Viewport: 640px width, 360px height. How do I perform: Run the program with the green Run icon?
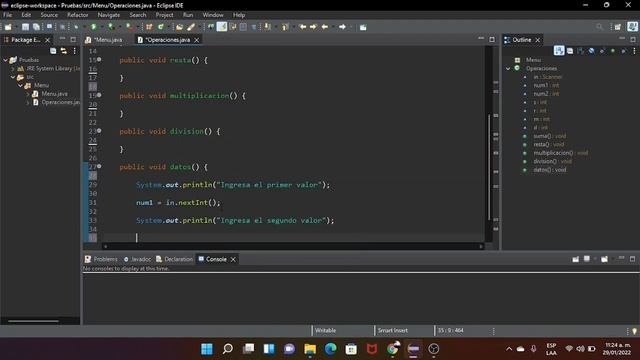pyautogui.click(x=93, y=27)
